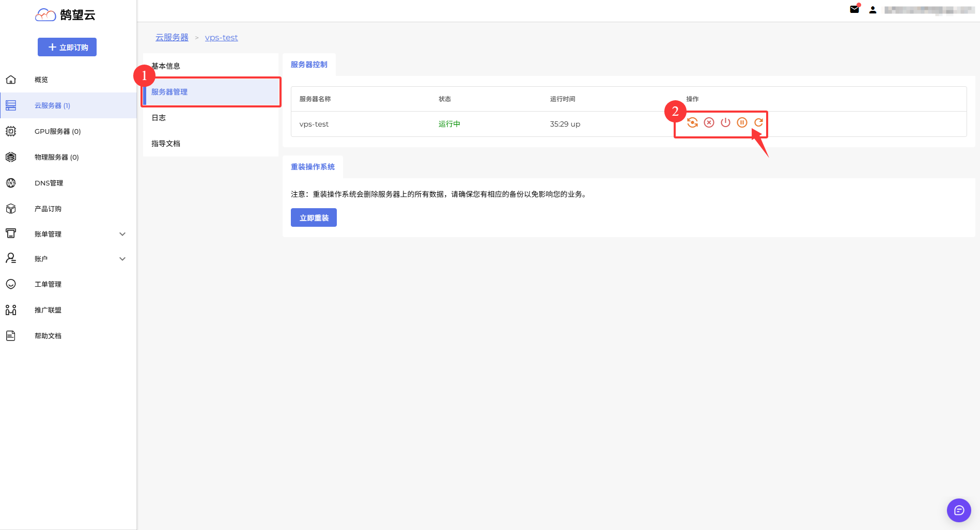
Task: Click the 鹊望云 cloud logo
Action: point(65,15)
